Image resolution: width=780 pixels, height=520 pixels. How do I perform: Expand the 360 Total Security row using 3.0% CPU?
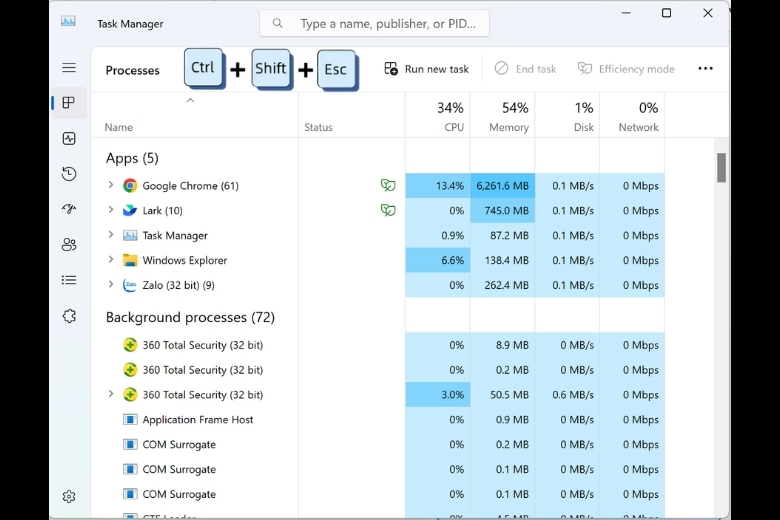(x=110, y=394)
